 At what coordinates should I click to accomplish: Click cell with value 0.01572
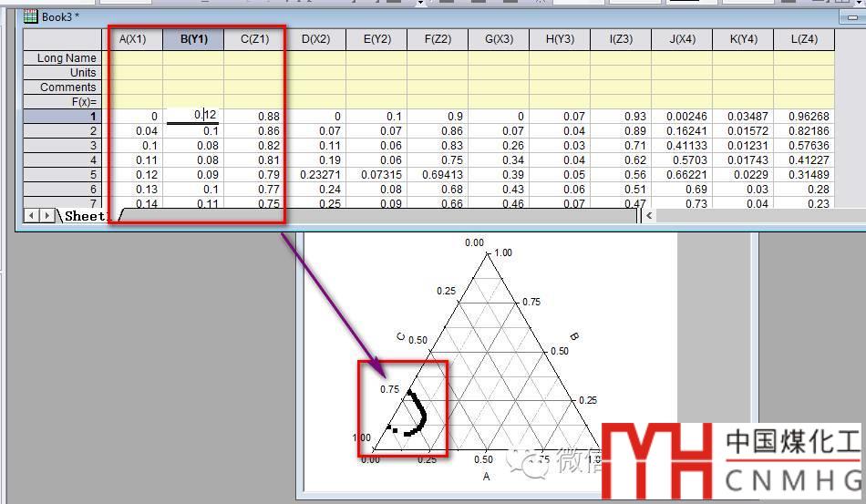[x=743, y=131]
